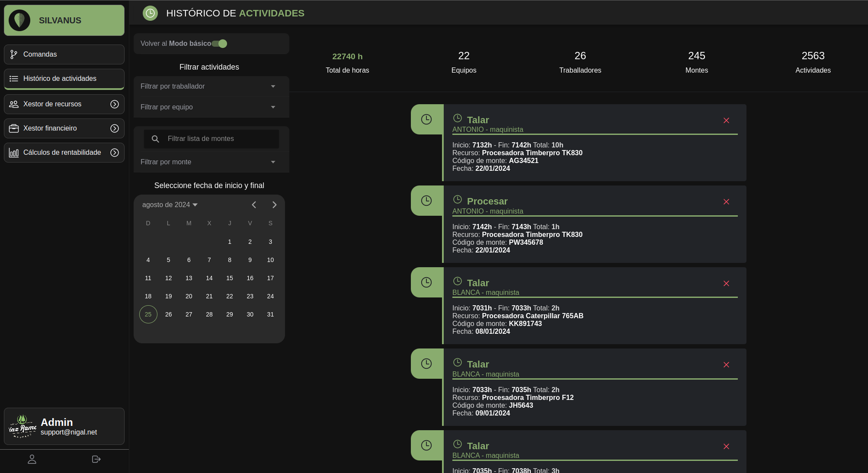Expand Xestor financieiro submenu arrow

[115, 128]
